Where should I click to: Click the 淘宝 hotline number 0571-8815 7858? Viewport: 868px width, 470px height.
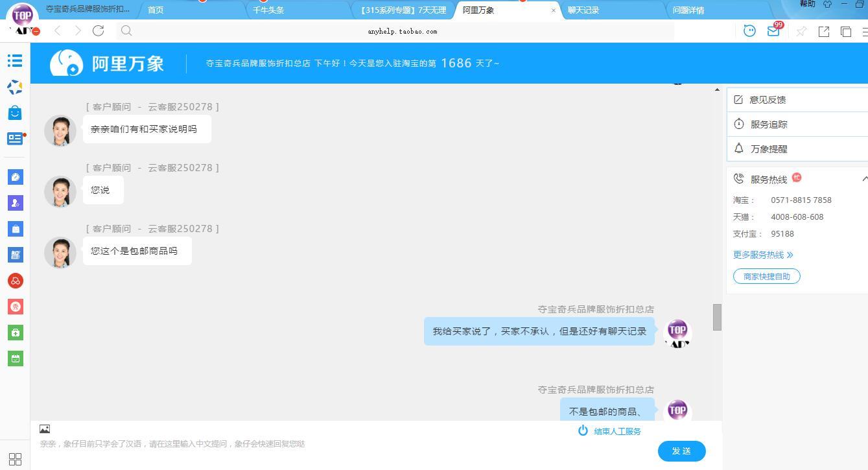click(801, 200)
